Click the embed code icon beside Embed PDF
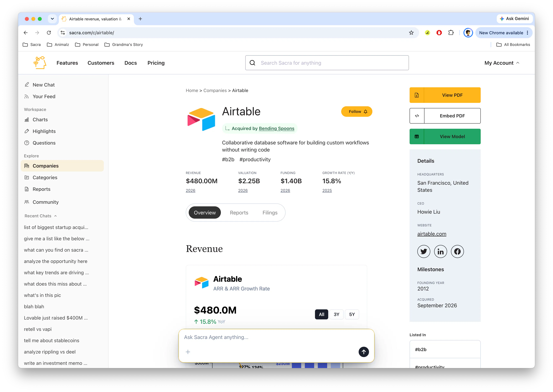The width and height of the screenshot is (553, 392). tap(417, 116)
